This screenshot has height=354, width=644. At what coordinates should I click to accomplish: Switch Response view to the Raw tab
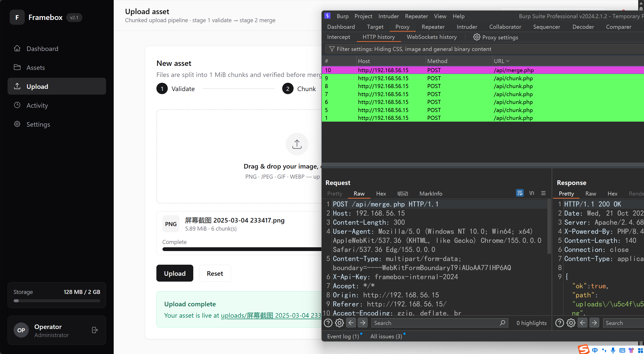[x=591, y=193]
